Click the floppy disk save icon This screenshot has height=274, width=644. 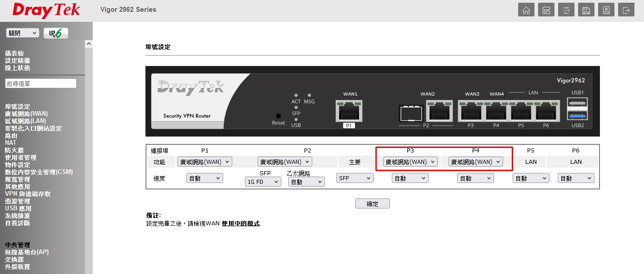tap(586, 10)
